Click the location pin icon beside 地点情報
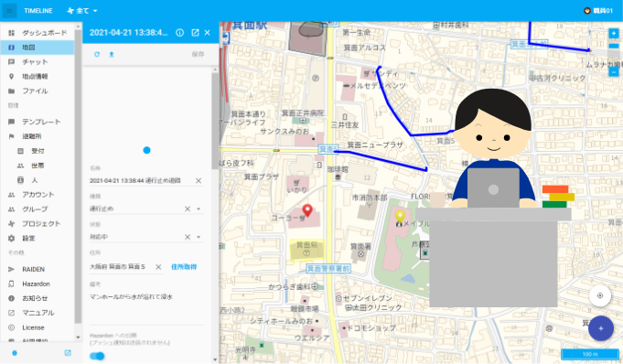623x364 pixels. point(12,76)
